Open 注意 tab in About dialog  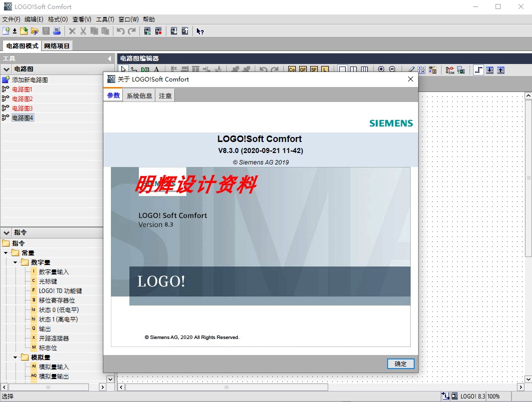point(165,95)
